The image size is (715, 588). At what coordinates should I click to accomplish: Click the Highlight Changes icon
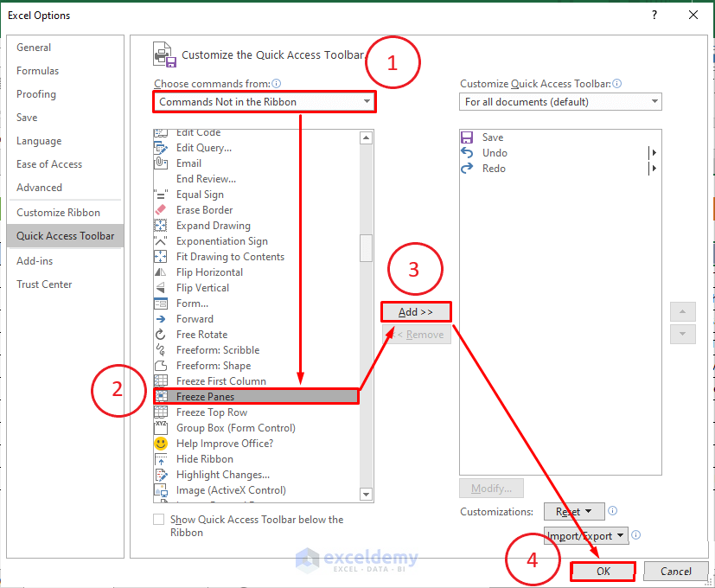[161, 475]
